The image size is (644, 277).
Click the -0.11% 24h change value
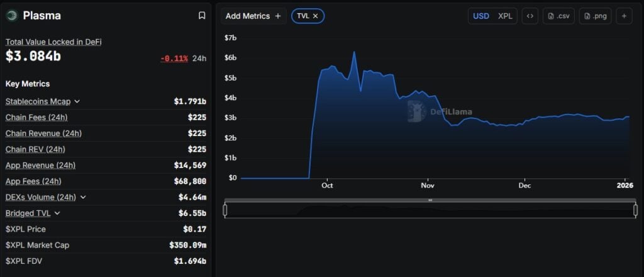point(174,59)
